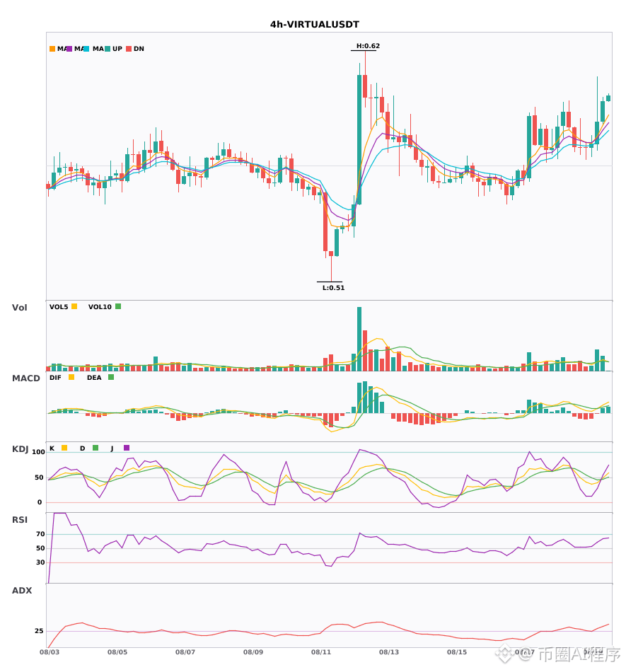The width and height of the screenshot is (626, 672).
Task: Click the KDJ panel label
Action: click(x=20, y=449)
